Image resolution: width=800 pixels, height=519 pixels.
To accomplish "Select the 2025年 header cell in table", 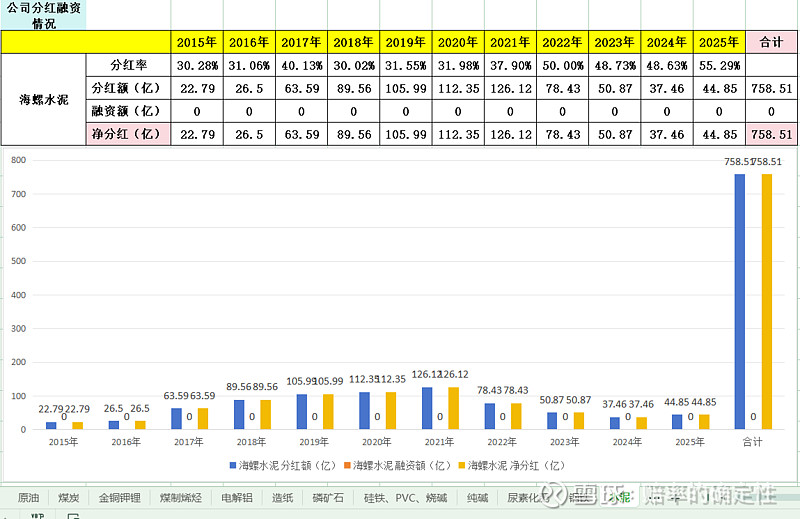I will pos(719,42).
